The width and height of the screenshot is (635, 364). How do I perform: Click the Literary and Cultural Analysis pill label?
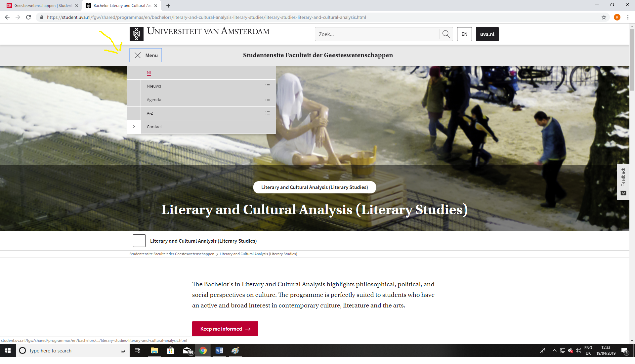[x=315, y=187]
